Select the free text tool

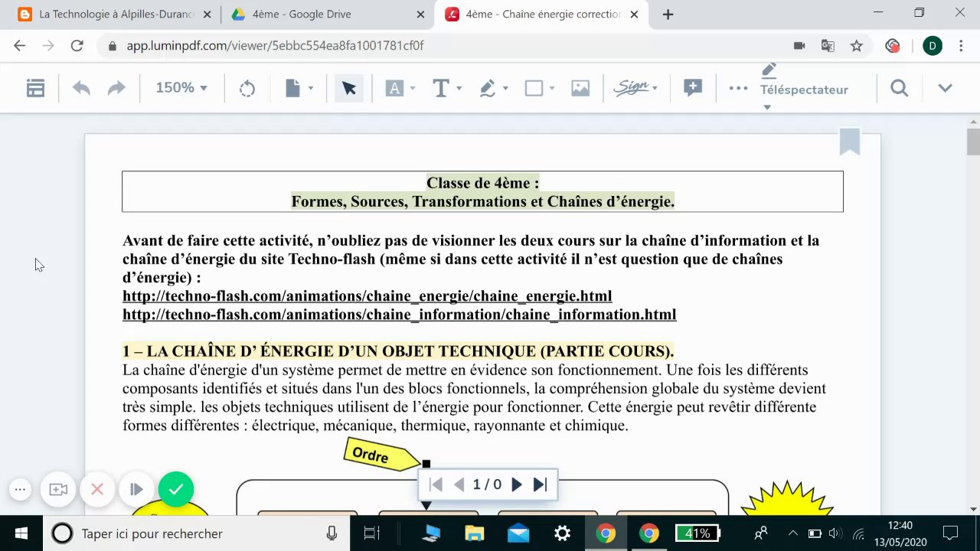[441, 89]
